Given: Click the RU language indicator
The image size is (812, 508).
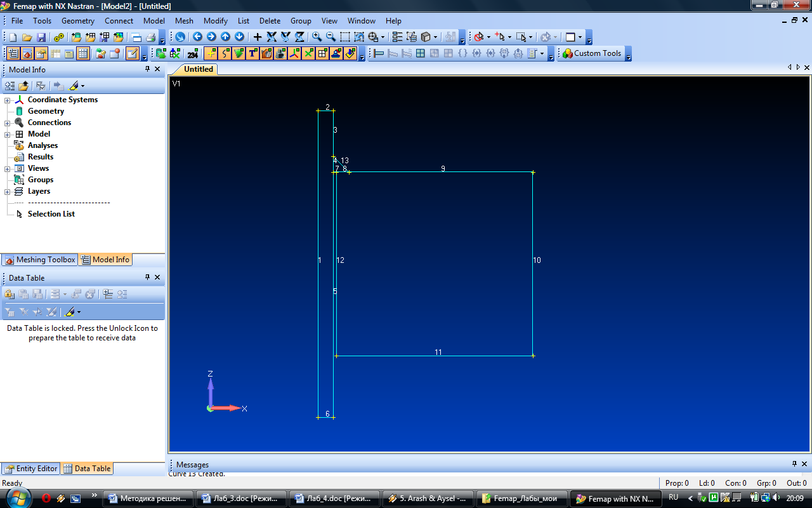Looking at the screenshot, I should (674, 498).
